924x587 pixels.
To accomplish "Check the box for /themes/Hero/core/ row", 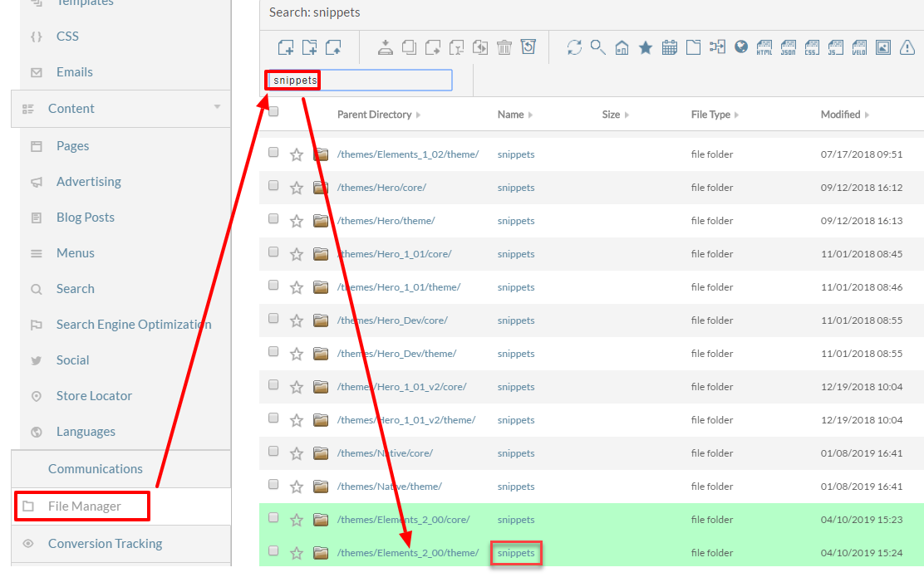I will [x=273, y=185].
